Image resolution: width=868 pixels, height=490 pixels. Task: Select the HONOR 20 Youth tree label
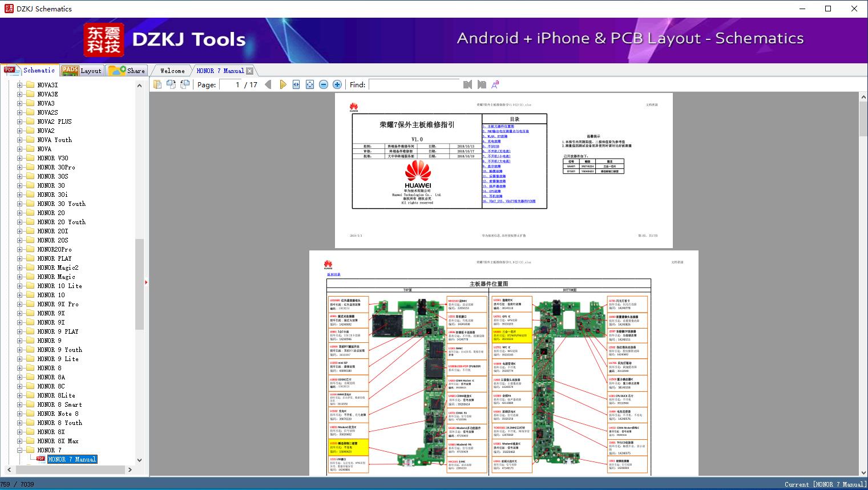62,222
